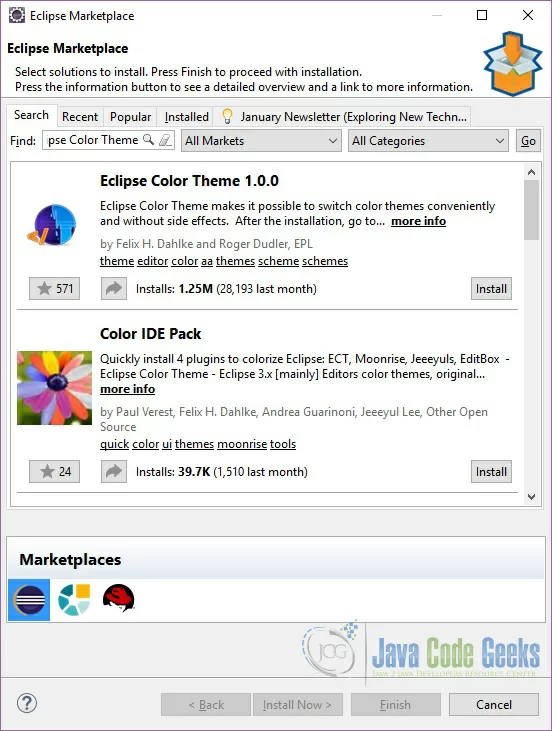Install Eclipse Color Theme 1.0.0
Screen dimensions: 552x731
click(x=491, y=289)
